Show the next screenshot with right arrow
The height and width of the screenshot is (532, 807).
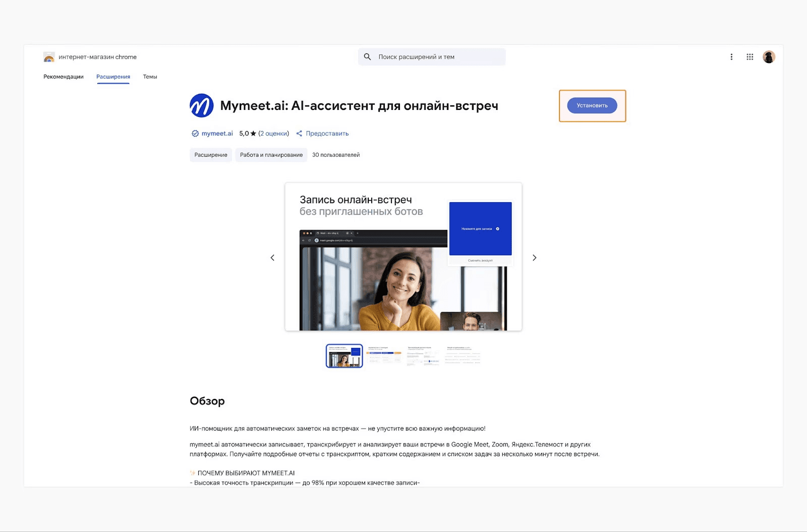(x=535, y=258)
